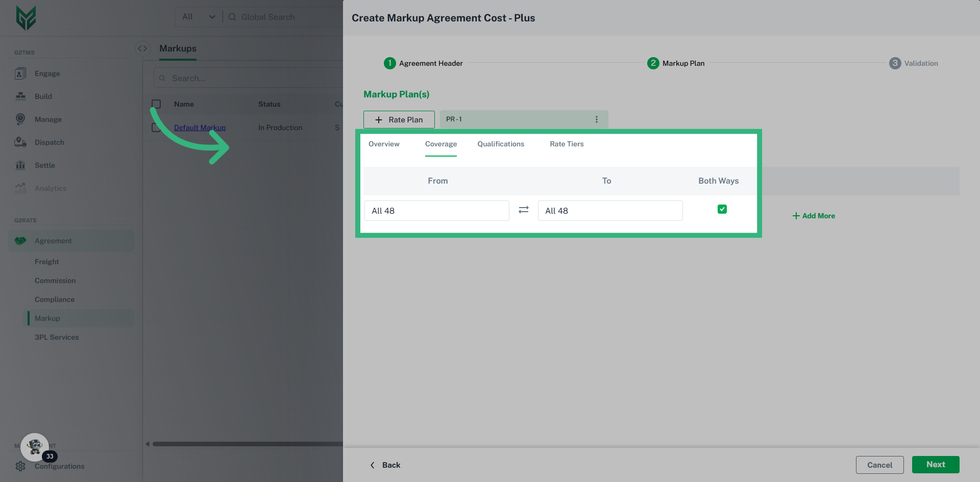Click the Engage sidebar icon
980x482 pixels.
(20, 73)
